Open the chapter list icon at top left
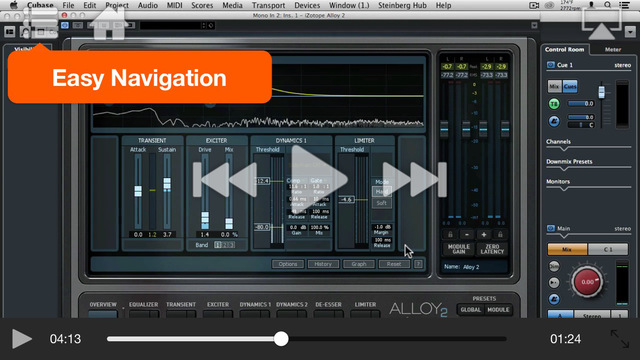The image size is (640, 360). point(40,22)
